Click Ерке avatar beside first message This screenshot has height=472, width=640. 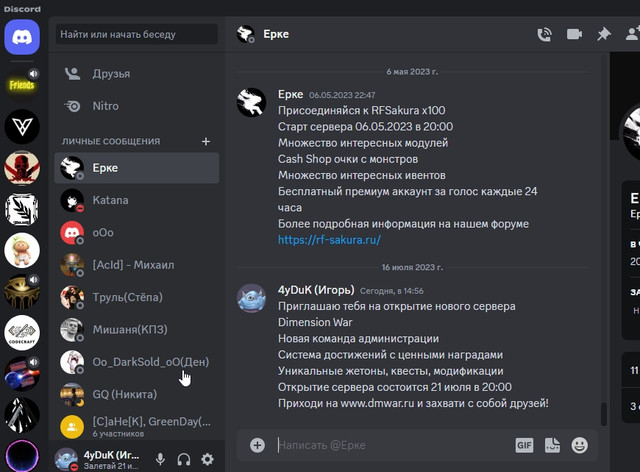[251, 102]
